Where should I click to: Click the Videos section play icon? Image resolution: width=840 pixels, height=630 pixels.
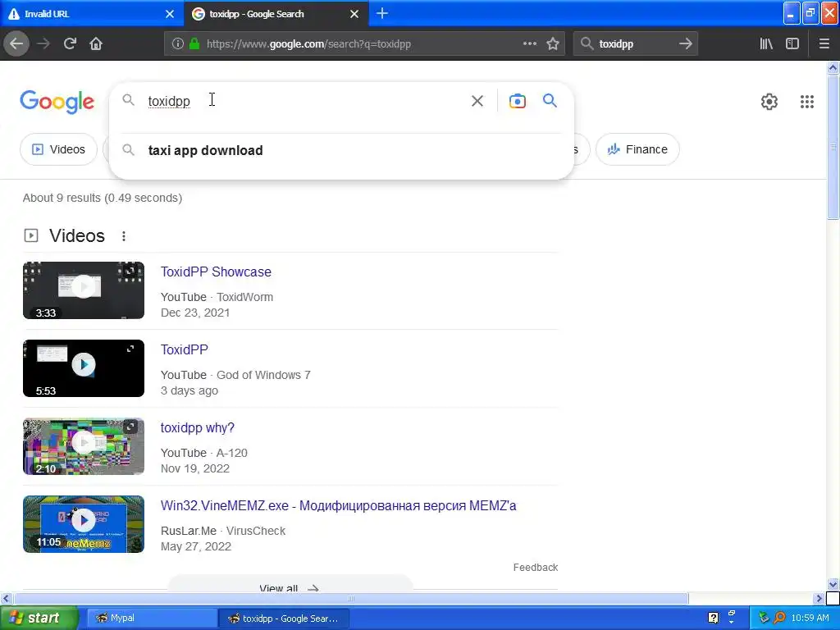tap(31, 235)
